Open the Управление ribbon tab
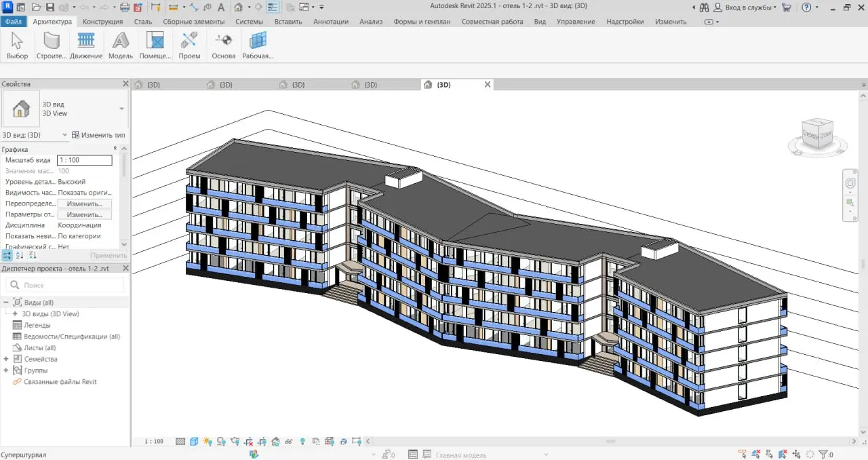The width and height of the screenshot is (868, 460). point(576,21)
